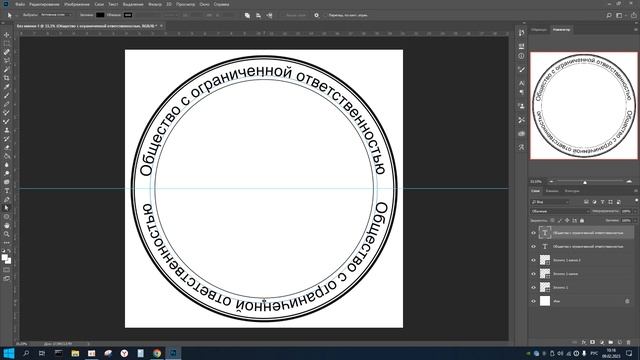Screen dimensions: 640x360
Task: Toggle filter for type layers
Action: pos(602,202)
